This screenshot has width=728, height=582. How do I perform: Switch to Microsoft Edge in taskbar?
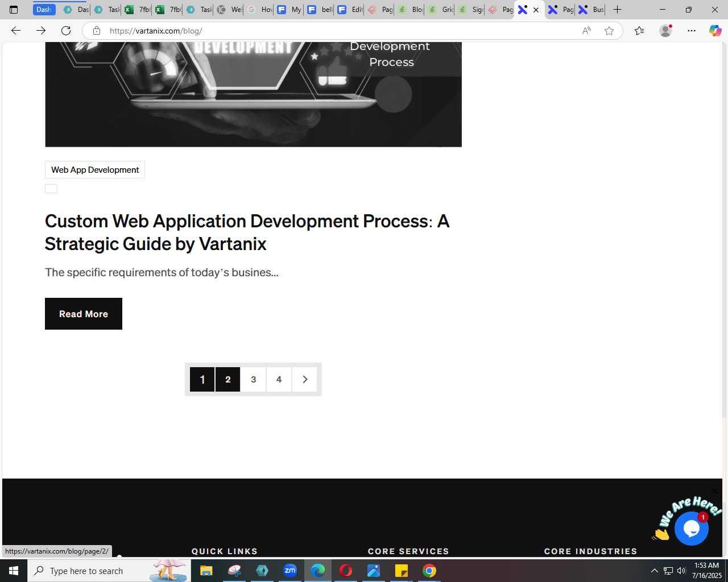coord(318,571)
